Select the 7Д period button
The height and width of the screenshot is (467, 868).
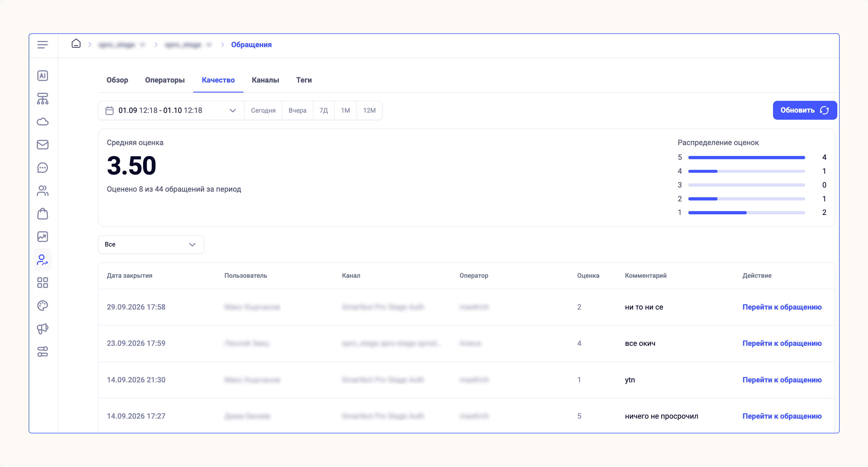324,111
